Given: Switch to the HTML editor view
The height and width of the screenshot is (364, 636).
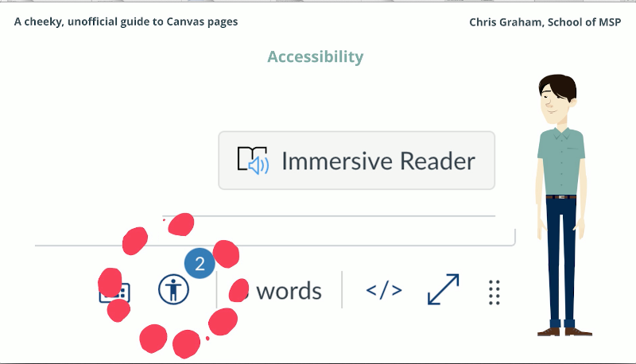Looking at the screenshot, I should pyautogui.click(x=384, y=291).
